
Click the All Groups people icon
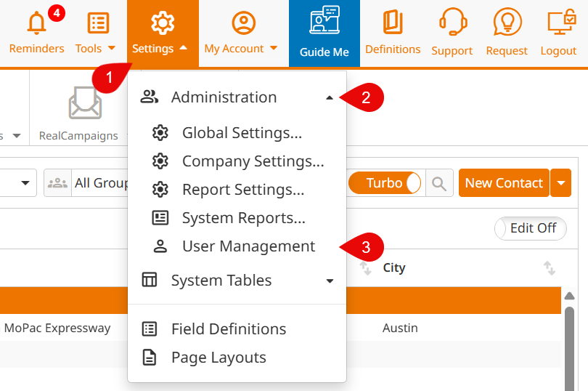[58, 183]
